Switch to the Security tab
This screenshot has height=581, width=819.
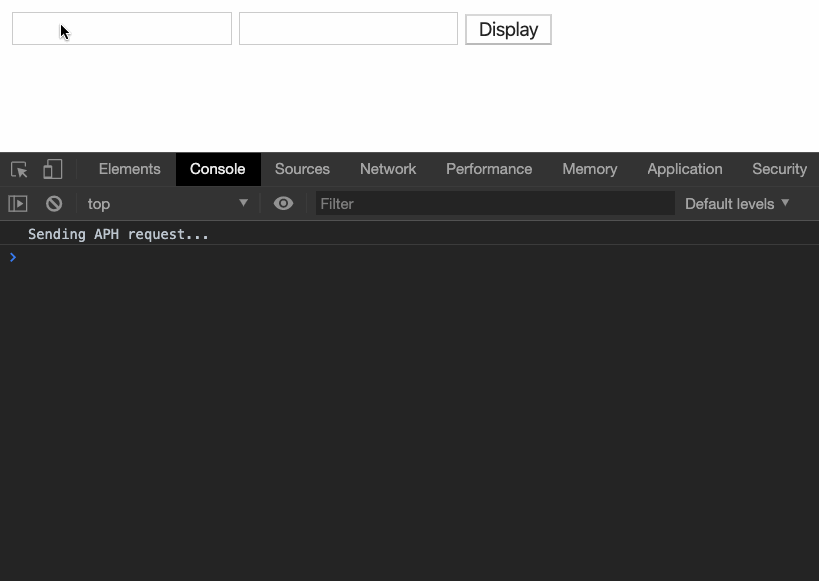(x=779, y=169)
